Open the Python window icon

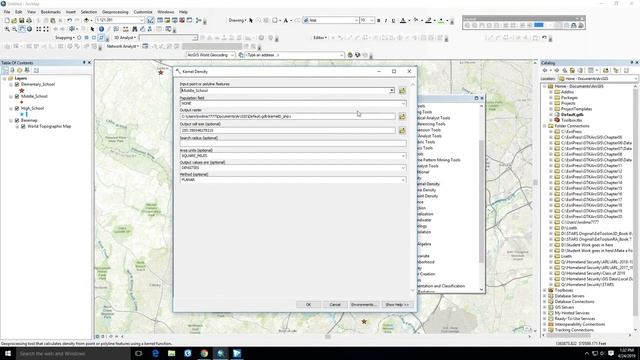pyautogui.click(x=189, y=20)
